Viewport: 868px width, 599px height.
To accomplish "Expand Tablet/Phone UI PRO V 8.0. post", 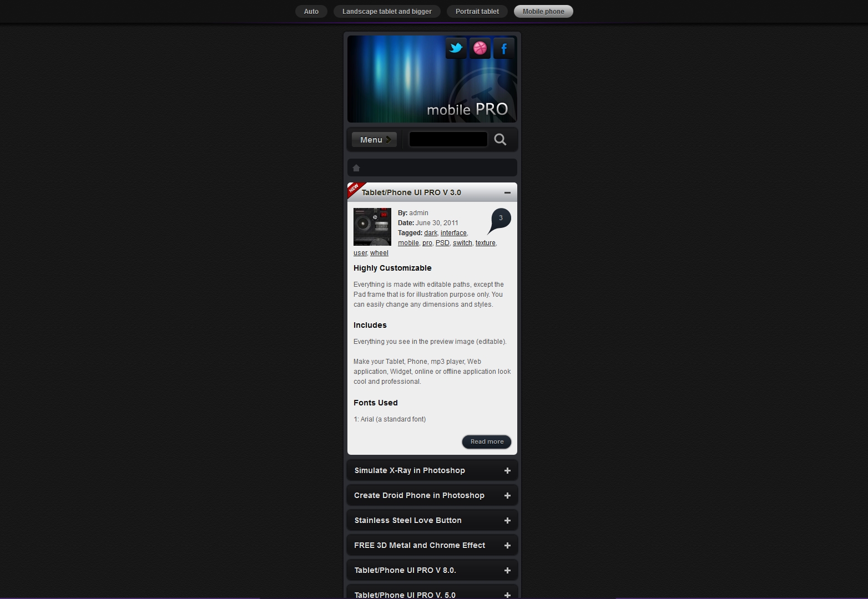I will pos(507,571).
